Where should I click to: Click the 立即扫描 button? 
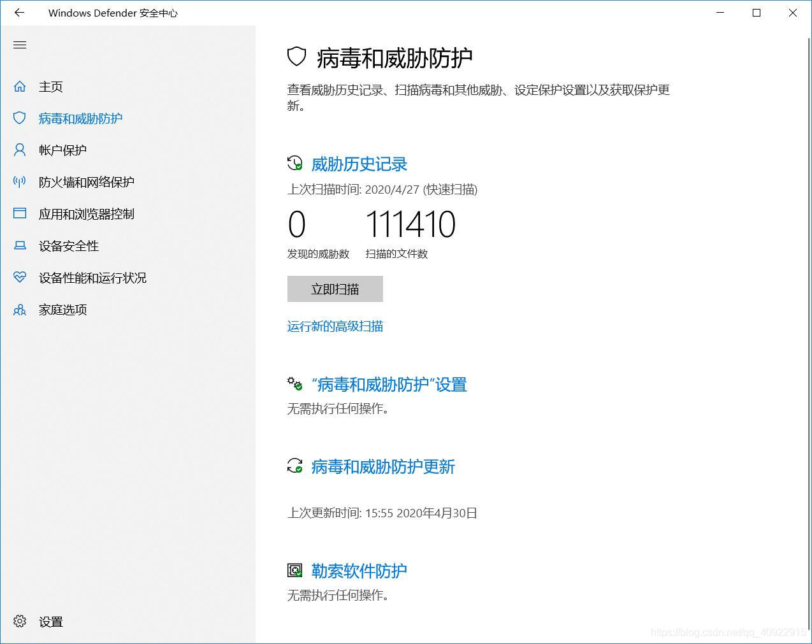335,289
